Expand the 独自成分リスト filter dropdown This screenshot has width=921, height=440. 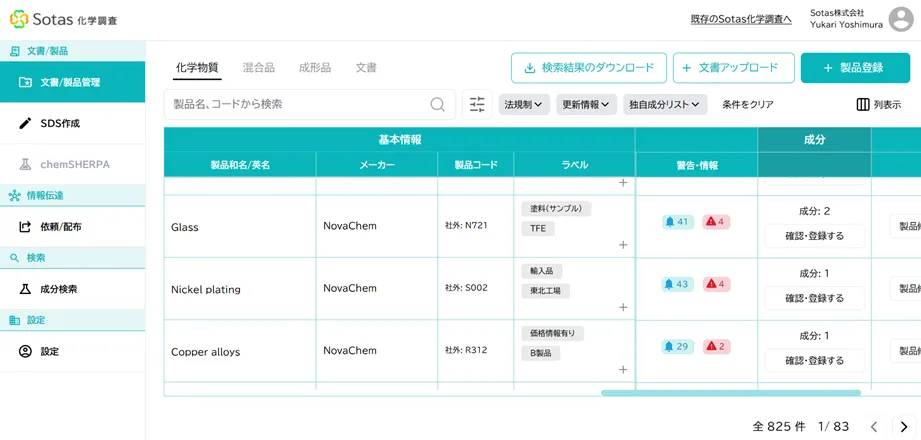665,105
